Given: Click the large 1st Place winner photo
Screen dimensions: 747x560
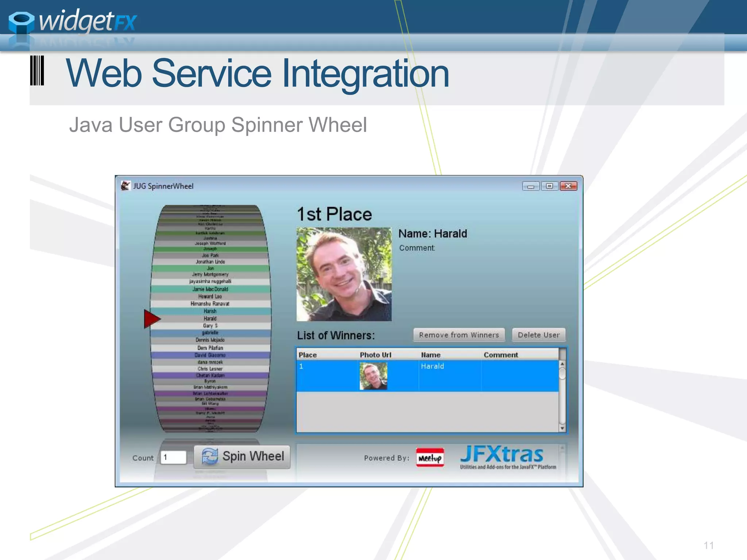Looking at the screenshot, I should (344, 274).
